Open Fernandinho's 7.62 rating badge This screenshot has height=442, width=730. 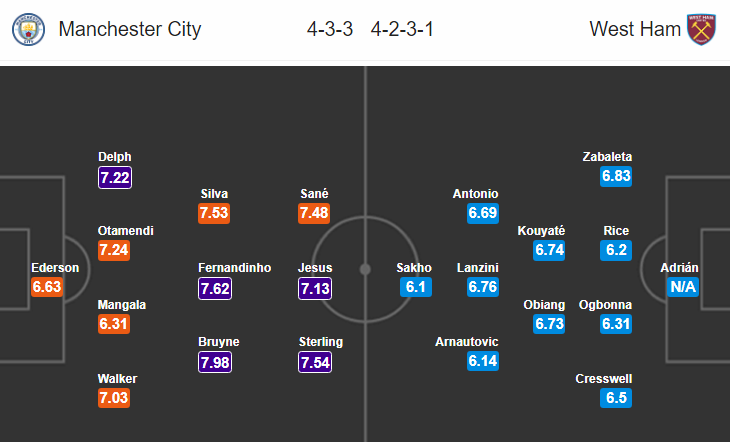[215, 288]
